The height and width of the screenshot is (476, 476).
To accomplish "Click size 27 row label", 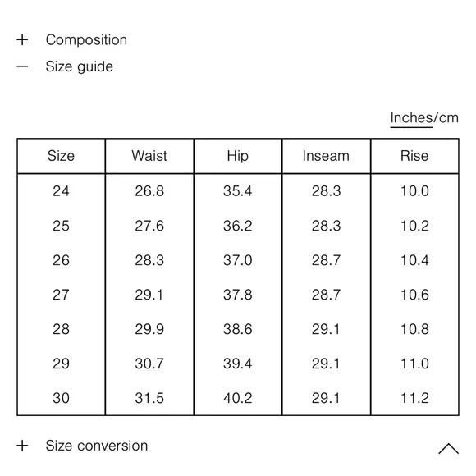I will (x=61, y=295).
